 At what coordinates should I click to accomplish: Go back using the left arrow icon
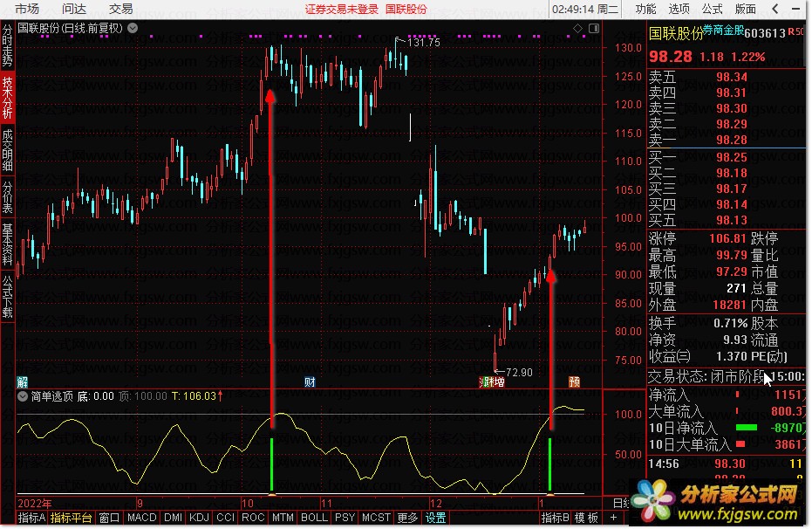[775, 9]
